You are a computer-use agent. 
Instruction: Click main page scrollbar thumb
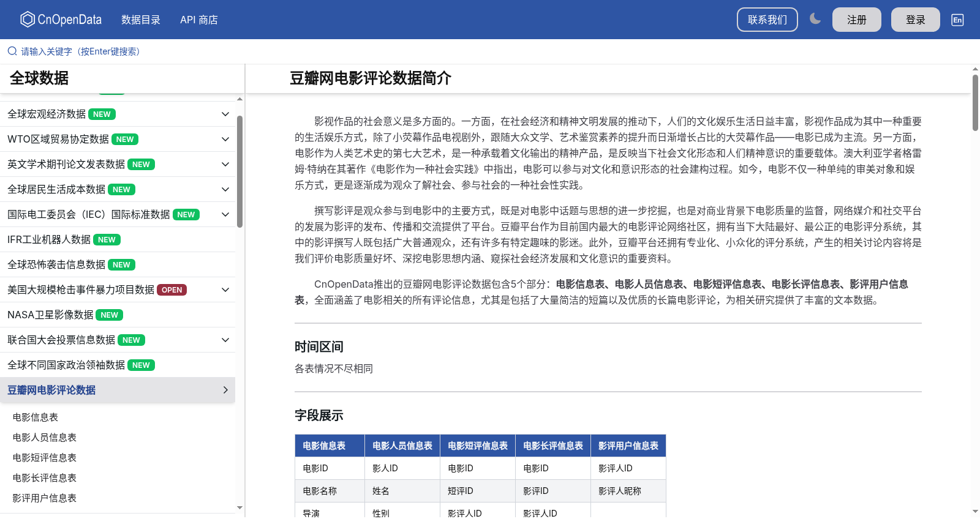975,103
